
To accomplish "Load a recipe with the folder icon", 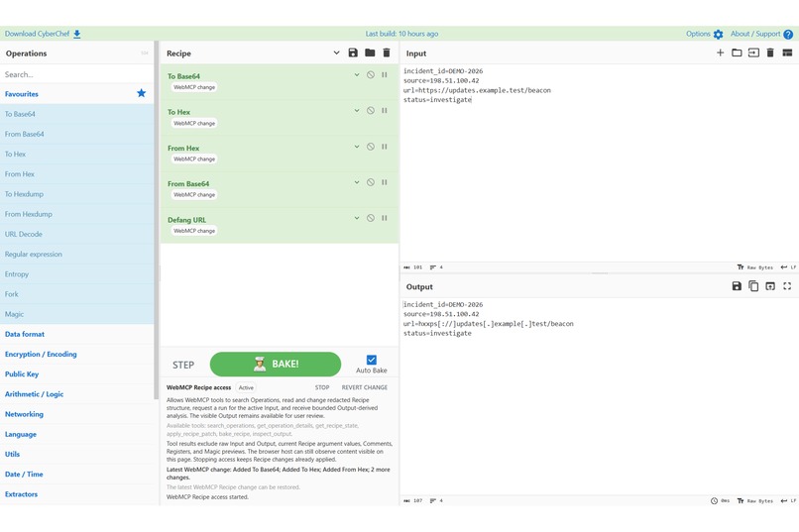I will (x=370, y=53).
